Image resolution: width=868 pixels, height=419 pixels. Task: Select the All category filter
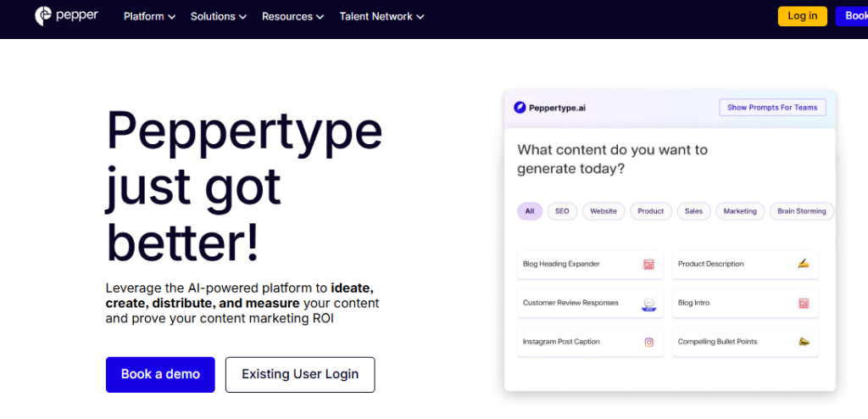530,211
